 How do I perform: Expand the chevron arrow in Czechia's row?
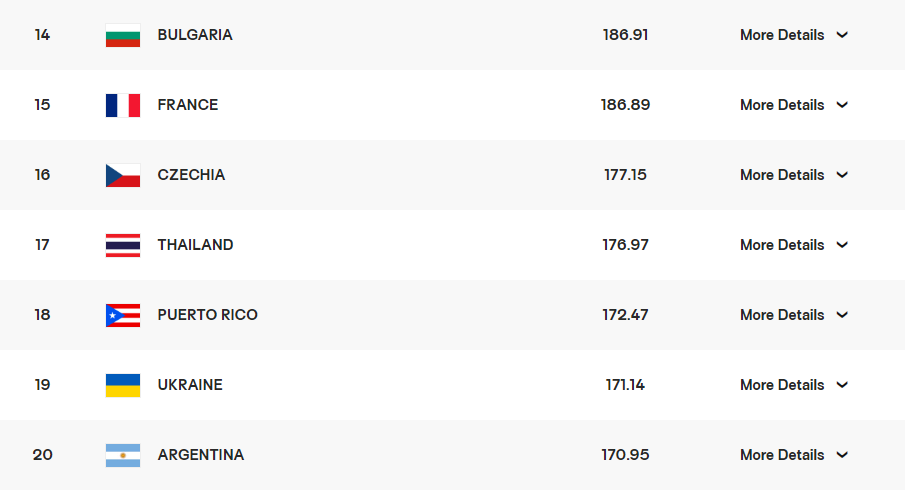[842, 175]
